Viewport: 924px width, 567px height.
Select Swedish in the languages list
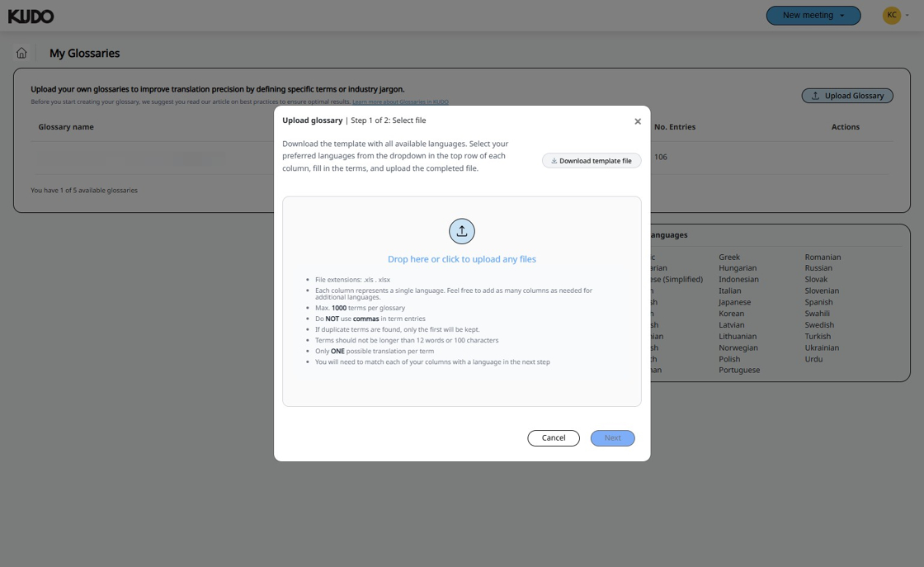click(819, 324)
